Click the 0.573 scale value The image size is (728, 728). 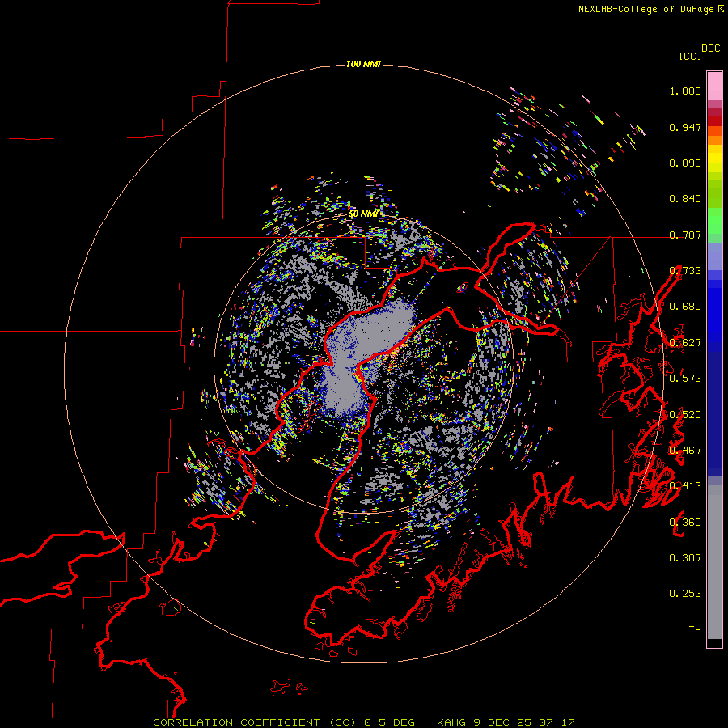[685, 379]
